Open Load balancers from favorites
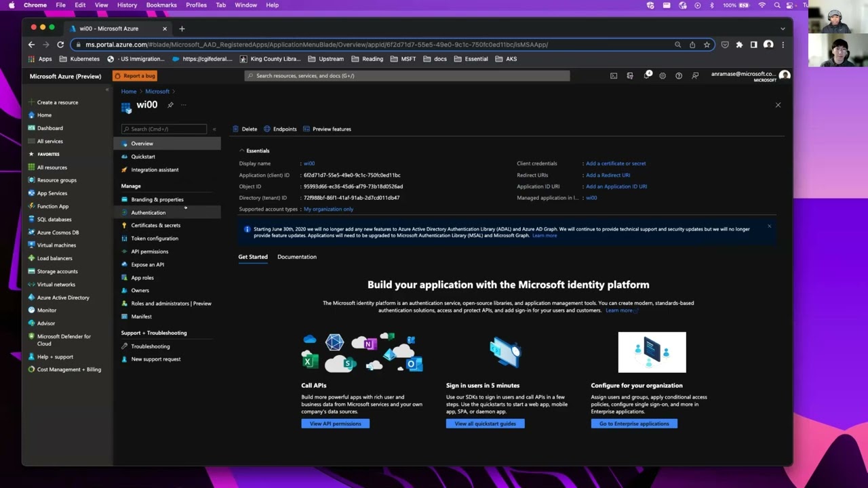The width and height of the screenshot is (868, 488). click(54, 258)
